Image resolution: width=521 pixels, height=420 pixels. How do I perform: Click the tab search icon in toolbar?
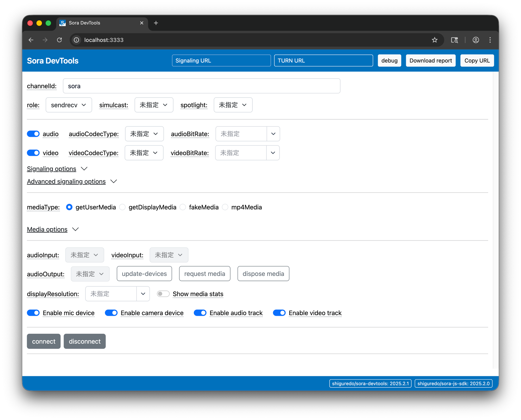(x=454, y=40)
